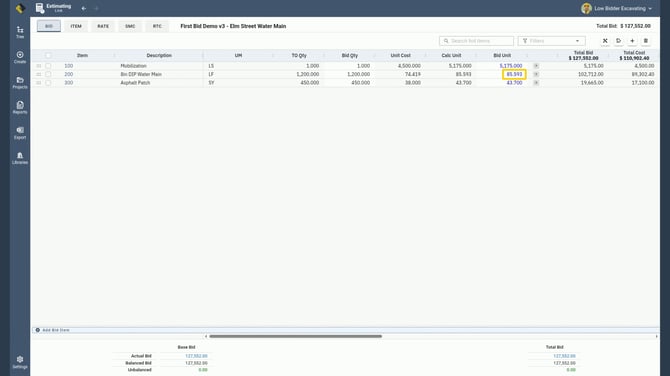This screenshot has width=670, height=376.
Task: Open the Reports section in sidebar
Action: pos(20,108)
